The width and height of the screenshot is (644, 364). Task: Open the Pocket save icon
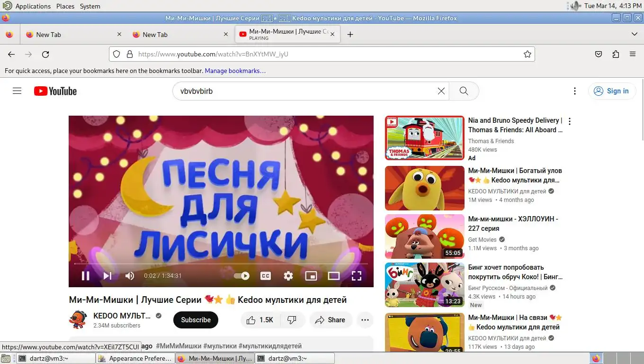[x=599, y=54]
